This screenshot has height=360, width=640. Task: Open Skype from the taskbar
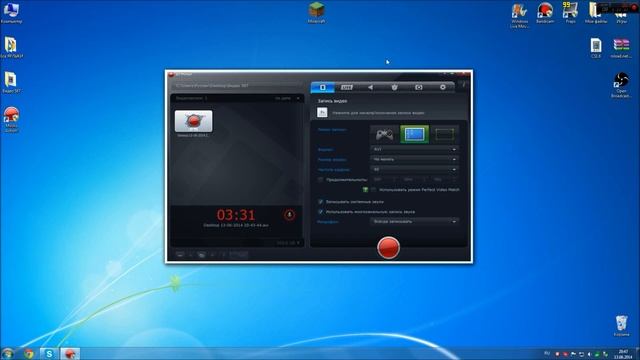tap(49, 353)
